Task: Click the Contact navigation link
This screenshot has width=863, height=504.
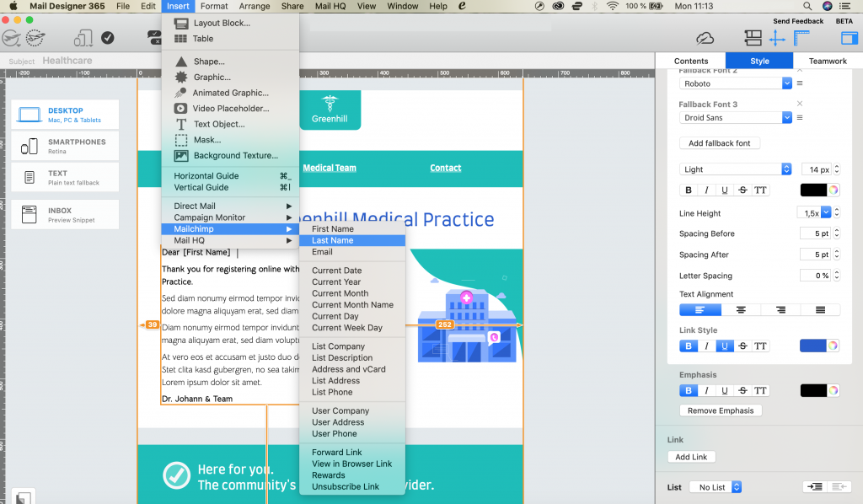Action: tap(446, 168)
